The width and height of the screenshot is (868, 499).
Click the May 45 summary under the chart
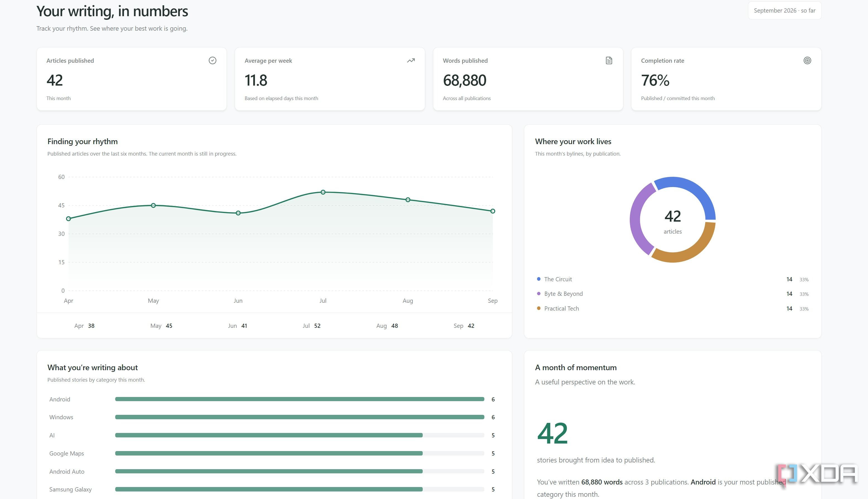pos(161,326)
